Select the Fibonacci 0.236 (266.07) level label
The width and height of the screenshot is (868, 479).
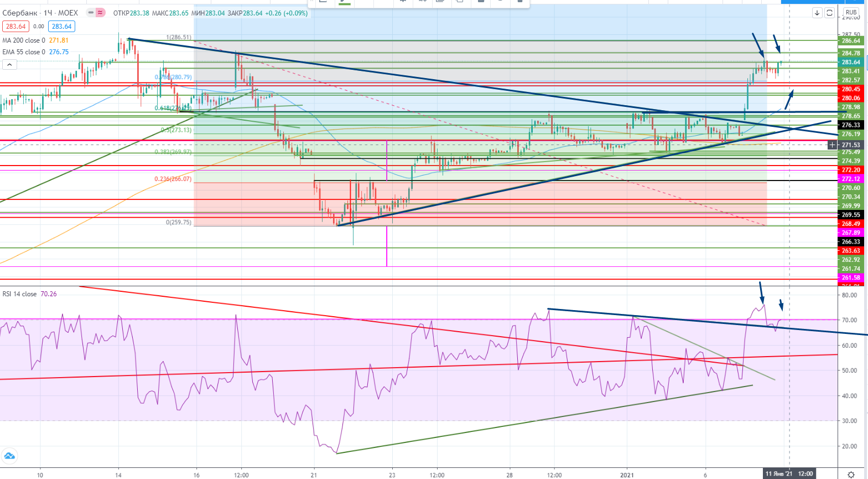tap(173, 179)
